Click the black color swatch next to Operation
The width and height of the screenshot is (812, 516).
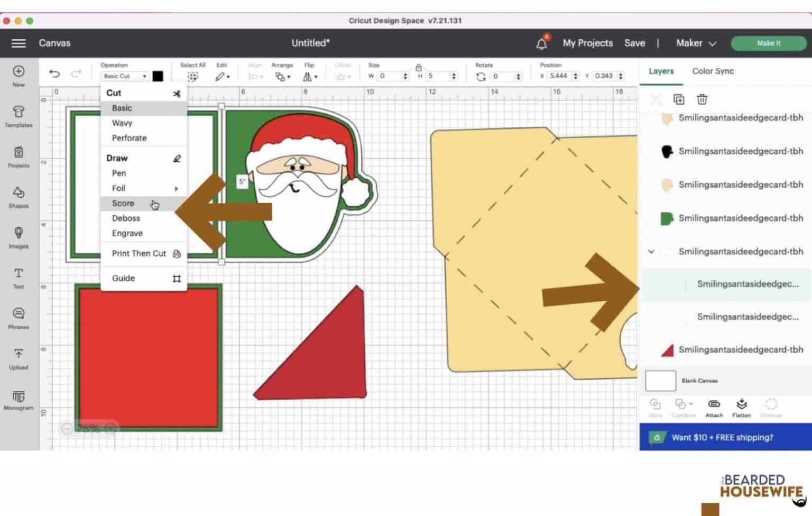pos(157,76)
